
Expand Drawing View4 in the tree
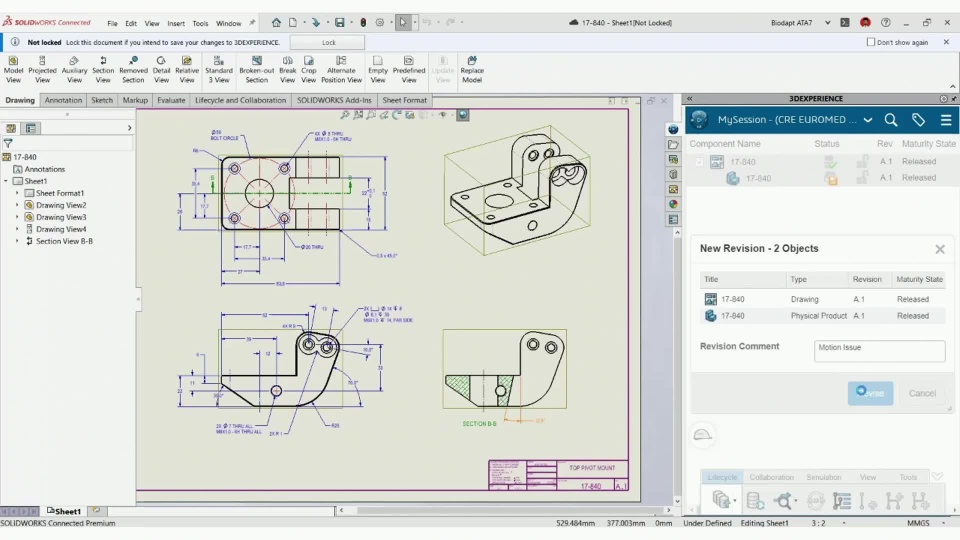point(17,229)
